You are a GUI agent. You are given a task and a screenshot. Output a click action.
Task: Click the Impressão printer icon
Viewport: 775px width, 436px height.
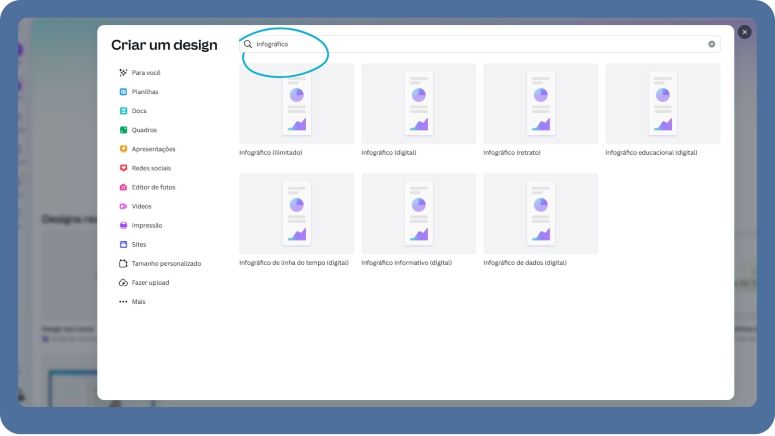(123, 225)
